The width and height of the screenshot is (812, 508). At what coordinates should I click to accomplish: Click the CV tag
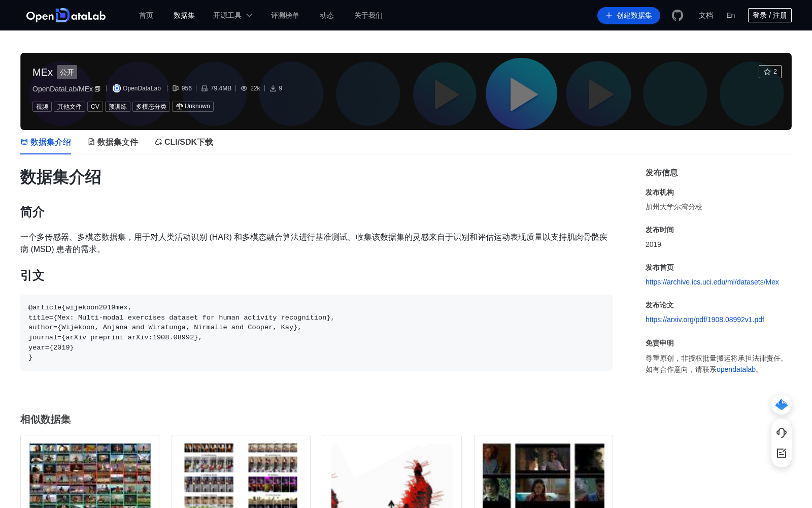[x=95, y=107]
